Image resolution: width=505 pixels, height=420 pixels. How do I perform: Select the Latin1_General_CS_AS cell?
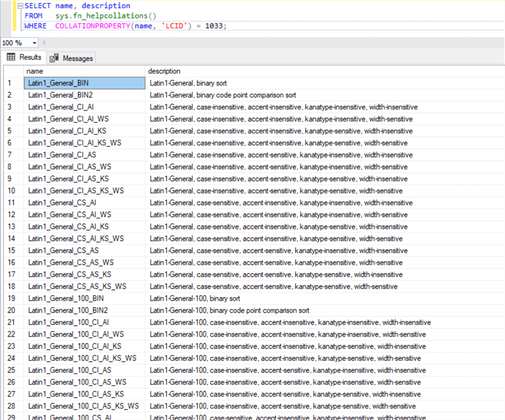(58, 250)
